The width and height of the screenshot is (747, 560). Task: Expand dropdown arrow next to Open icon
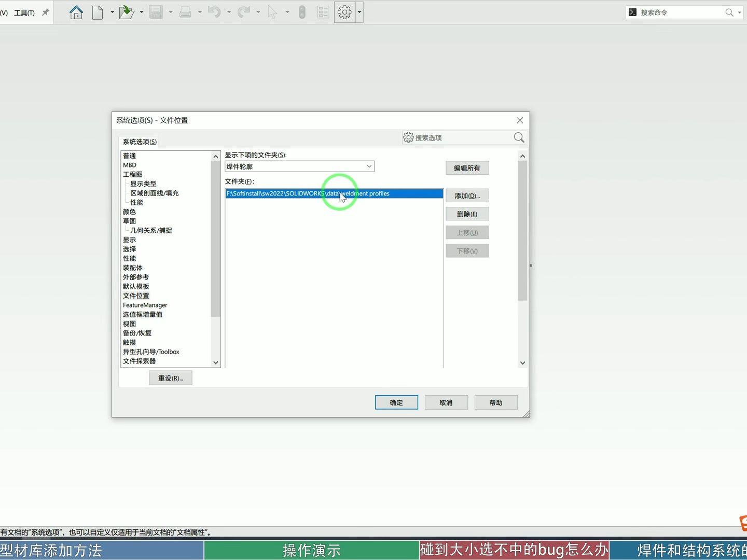141,12
